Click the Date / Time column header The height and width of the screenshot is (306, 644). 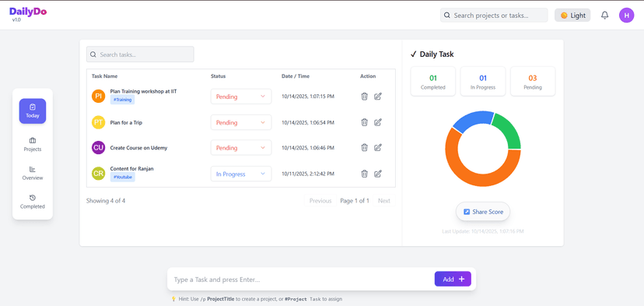[296, 76]
